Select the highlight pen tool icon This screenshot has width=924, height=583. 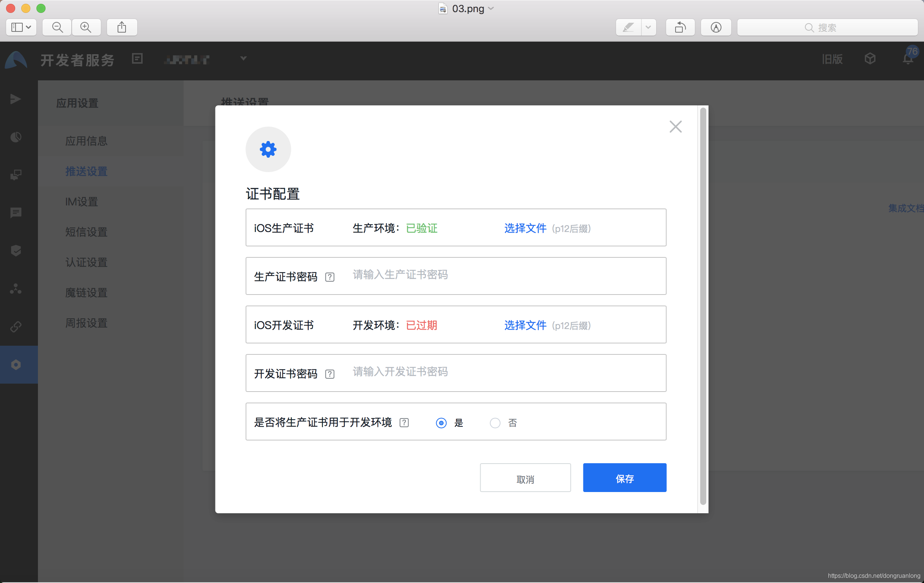(628, 27)
